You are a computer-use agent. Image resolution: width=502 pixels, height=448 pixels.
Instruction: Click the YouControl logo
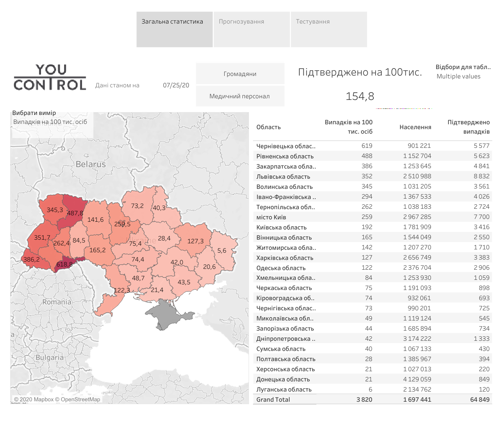[50, 77]
